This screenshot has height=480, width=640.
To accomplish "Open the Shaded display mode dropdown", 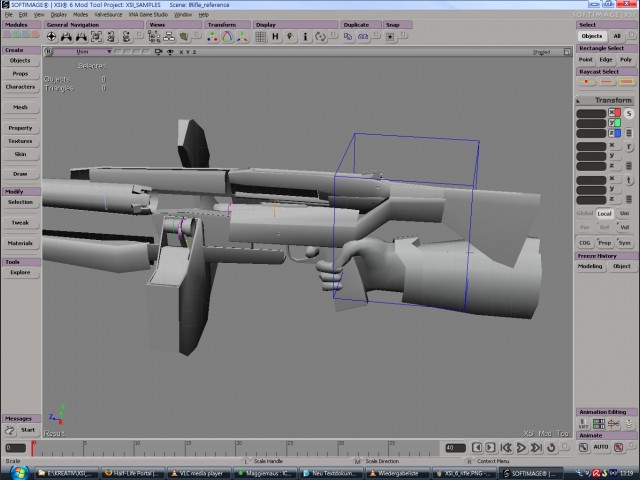I will 542,52.
